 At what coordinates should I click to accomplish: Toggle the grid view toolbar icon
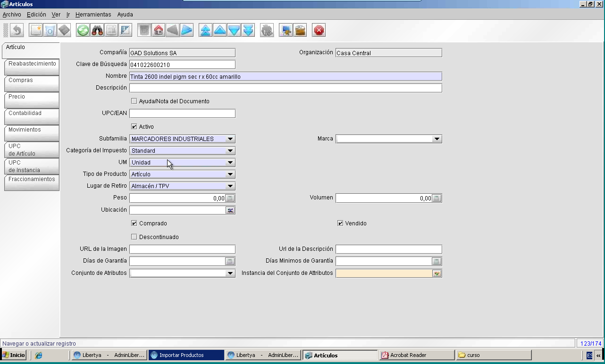click(x=126, y=31)
